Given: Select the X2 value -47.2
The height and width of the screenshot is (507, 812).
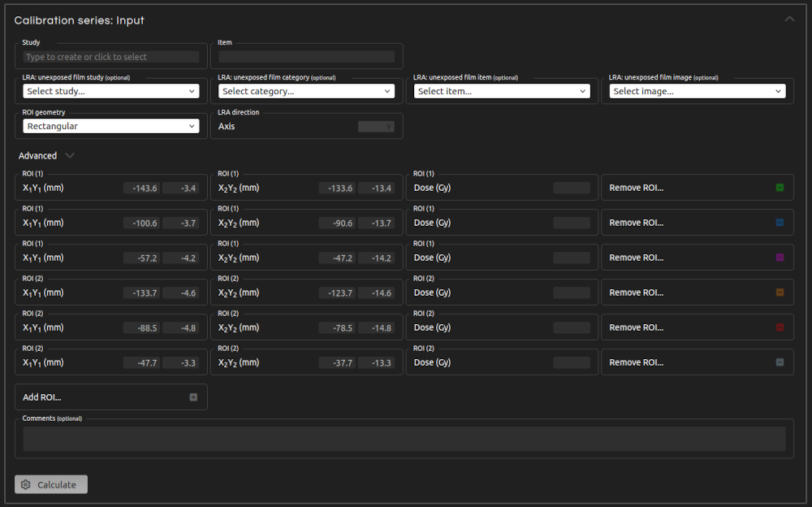Looking at the screenshot, I should (x=337, y=258).
